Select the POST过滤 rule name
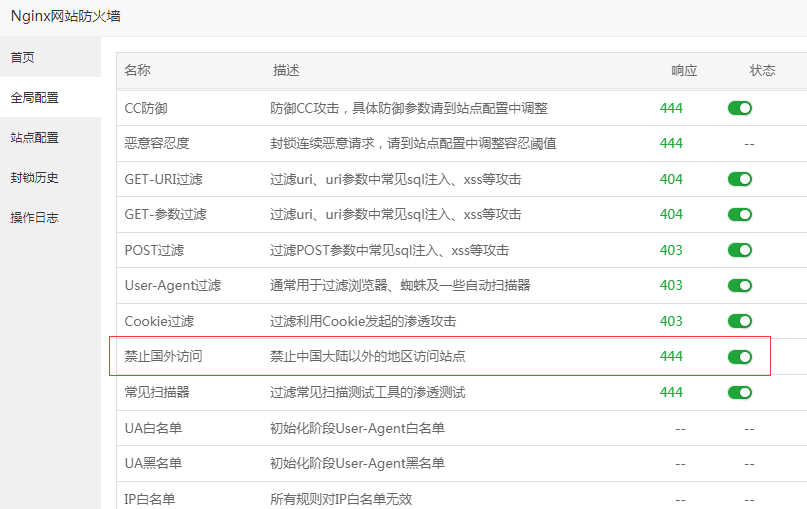Screen dimensions: 807x509 [154, 251]
